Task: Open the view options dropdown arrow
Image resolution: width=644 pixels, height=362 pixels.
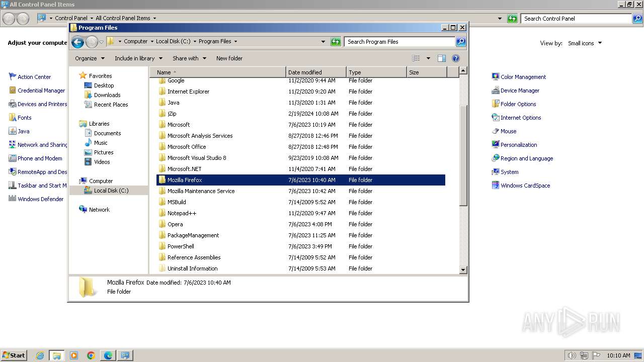Action: (x=428, y=58)
